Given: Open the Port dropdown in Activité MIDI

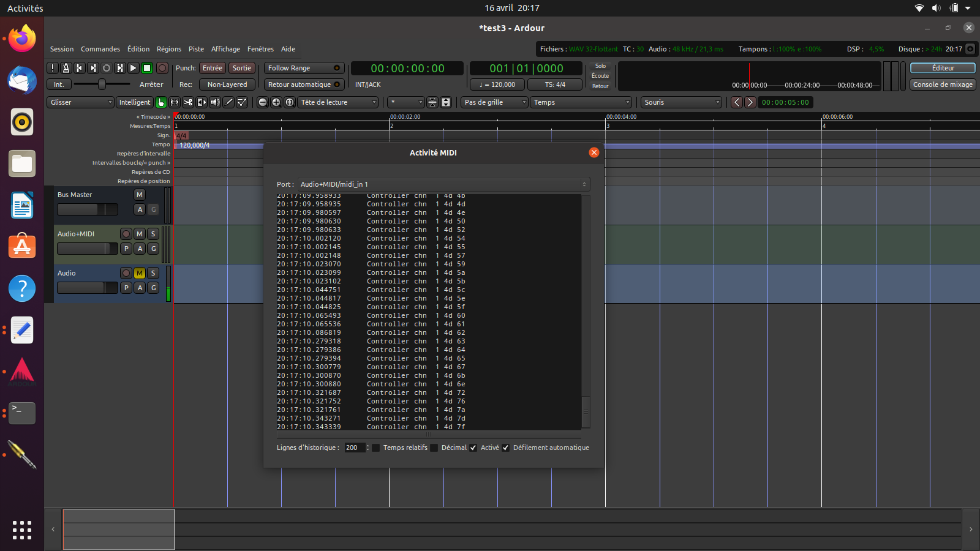Looking at the screenshot, I should point(443,184).
